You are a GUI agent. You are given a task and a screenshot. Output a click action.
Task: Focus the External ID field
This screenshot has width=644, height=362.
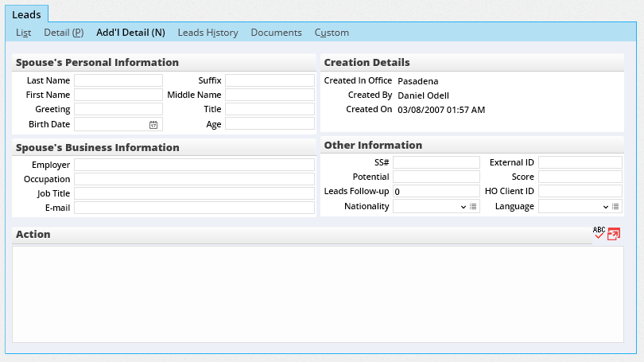tap(580, 162)
